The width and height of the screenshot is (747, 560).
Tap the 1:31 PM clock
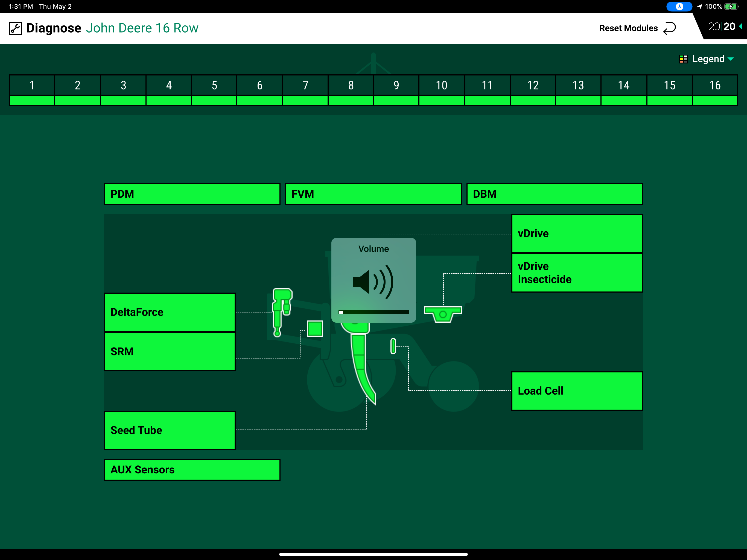[x=21, y=6]
